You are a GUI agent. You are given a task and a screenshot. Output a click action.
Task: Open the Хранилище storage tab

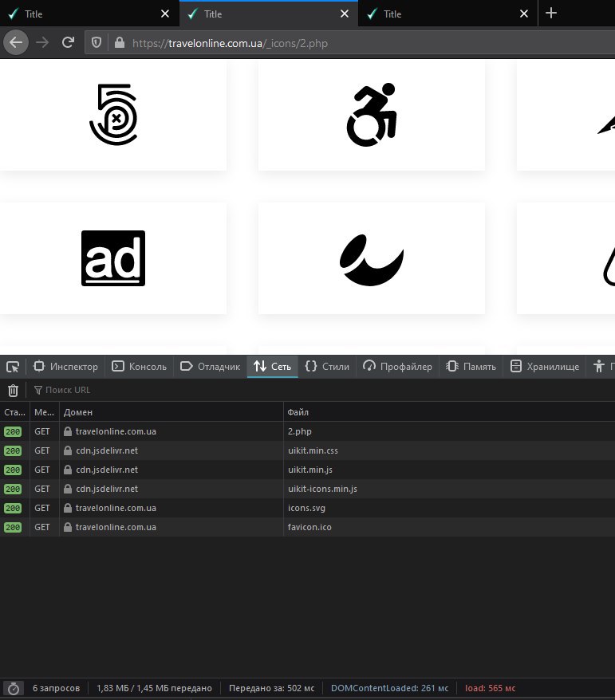[x=545, y=367]
